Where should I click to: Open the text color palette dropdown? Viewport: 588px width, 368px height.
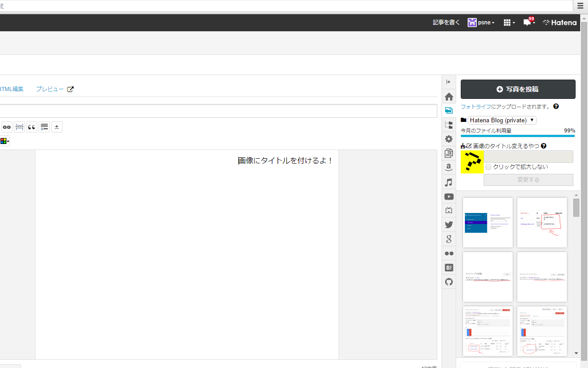click(5, 141)
